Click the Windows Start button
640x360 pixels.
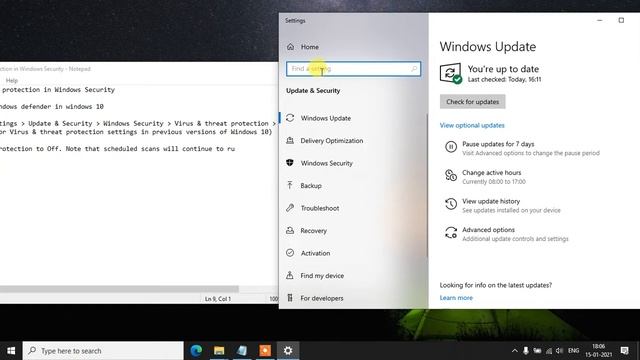[11, 351]
